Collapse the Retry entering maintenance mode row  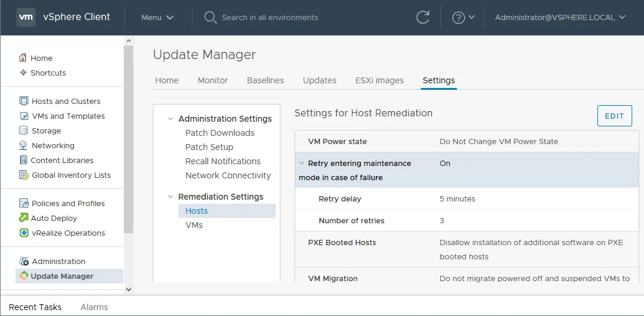(x=302, y=164)
